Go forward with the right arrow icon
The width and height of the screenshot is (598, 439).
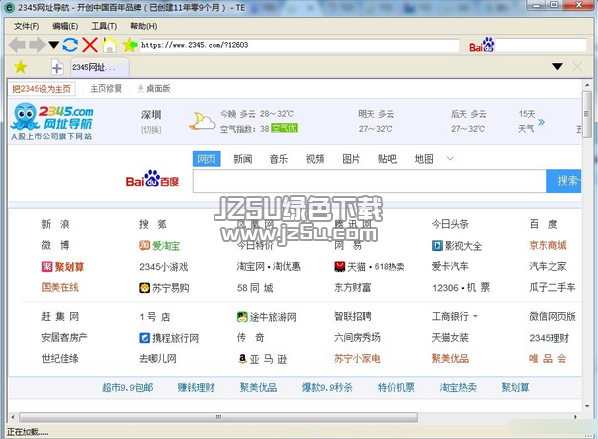pos(37,45)
